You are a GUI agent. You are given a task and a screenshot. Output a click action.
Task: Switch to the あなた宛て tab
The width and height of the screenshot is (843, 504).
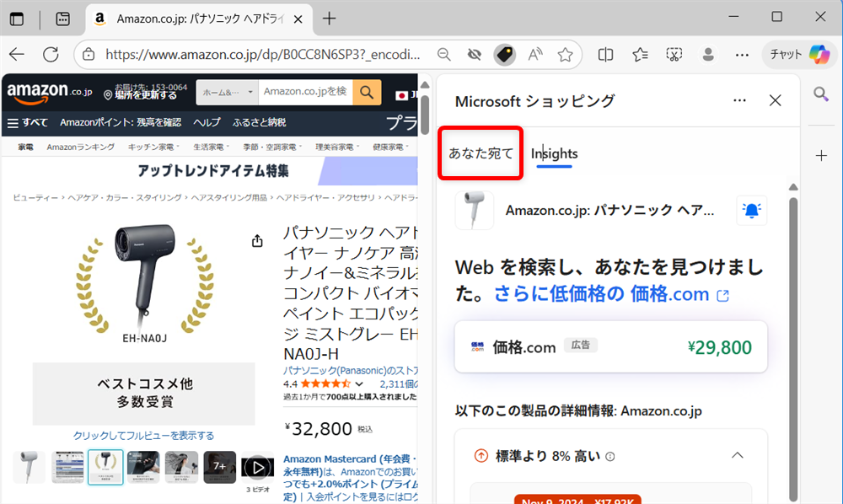[480, 153]
